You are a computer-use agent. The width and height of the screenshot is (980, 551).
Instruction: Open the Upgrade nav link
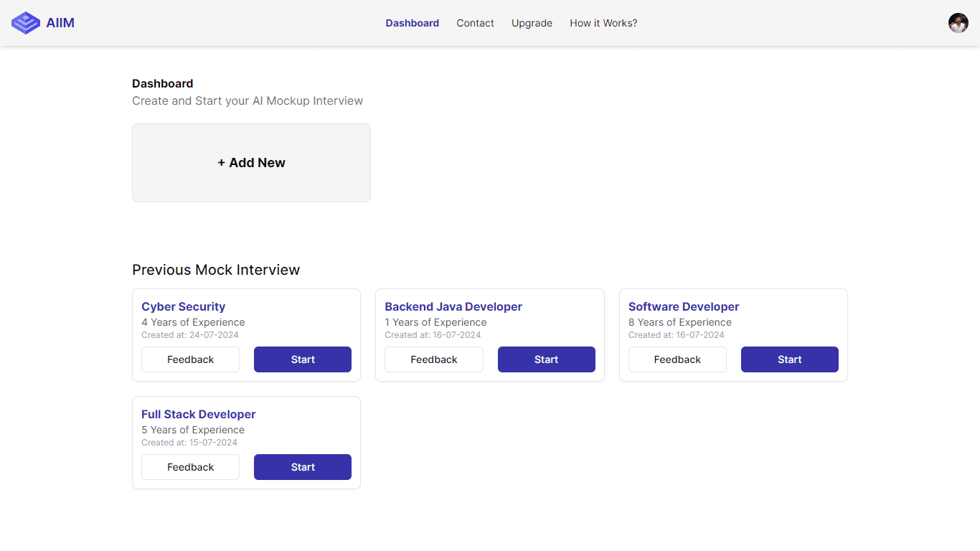(x=532, y=23)
